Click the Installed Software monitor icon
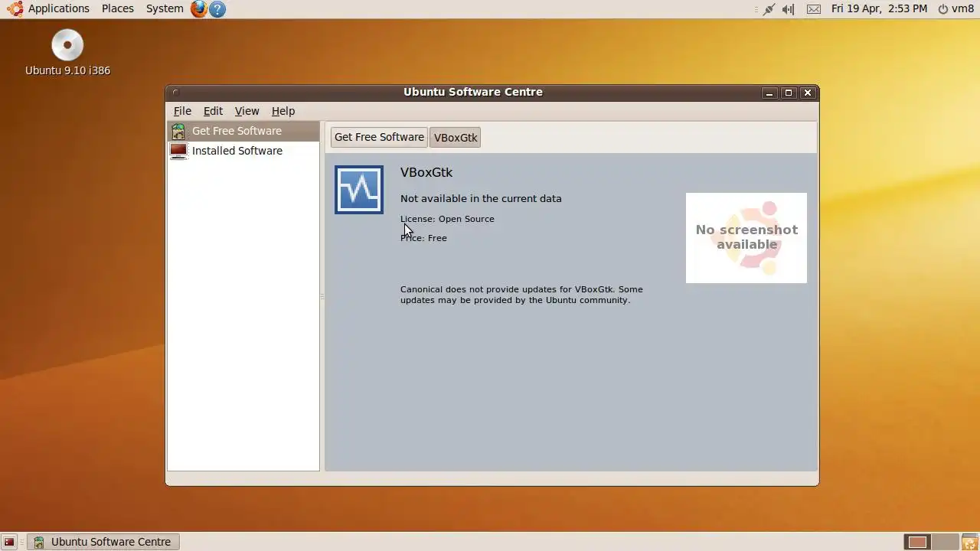The image size is (980, 551). [x=178, y=151]
